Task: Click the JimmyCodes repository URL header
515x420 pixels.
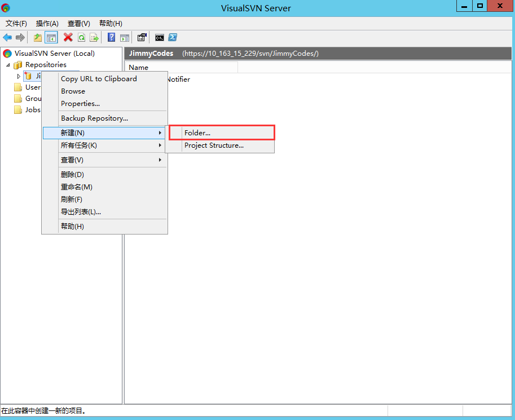Action: 250,54
